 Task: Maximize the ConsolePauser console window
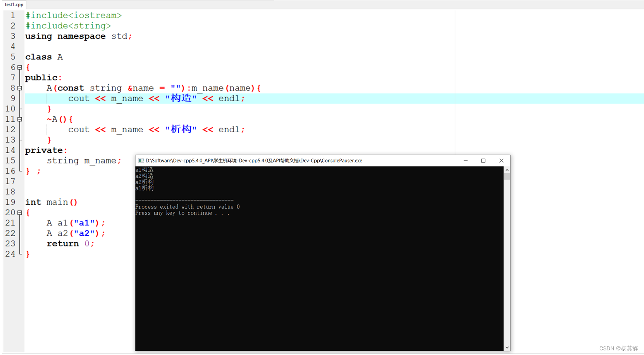pos(483,161)
